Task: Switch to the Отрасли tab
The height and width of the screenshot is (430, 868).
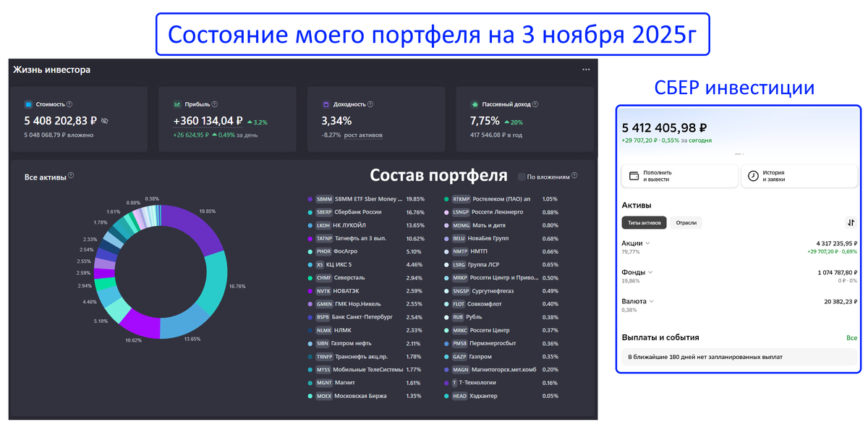Action: click(x=686, y=223)
